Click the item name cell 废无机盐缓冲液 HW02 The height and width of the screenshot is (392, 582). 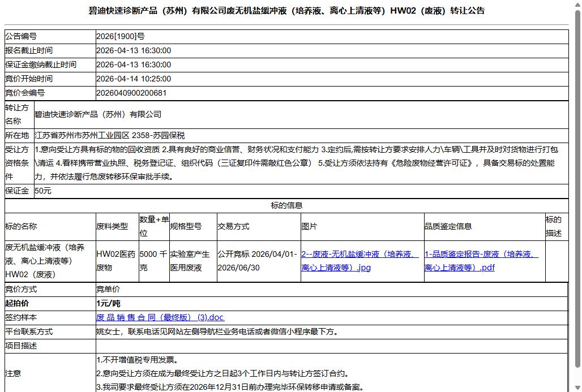click(x=50, y=261)
